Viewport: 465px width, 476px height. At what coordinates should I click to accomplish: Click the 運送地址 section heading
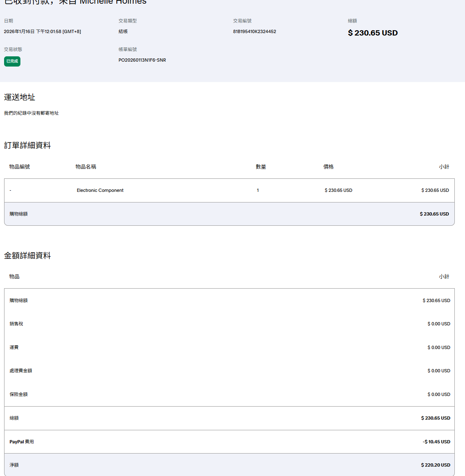pos(20,97)
